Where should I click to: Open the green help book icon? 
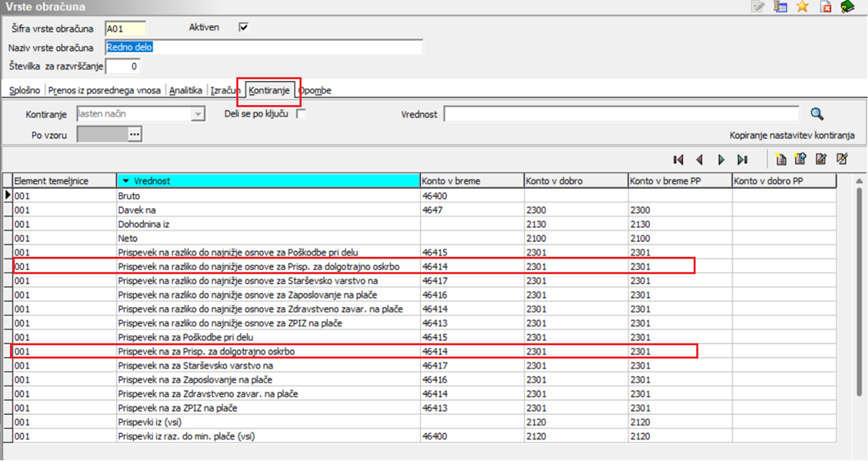point(847,7)
